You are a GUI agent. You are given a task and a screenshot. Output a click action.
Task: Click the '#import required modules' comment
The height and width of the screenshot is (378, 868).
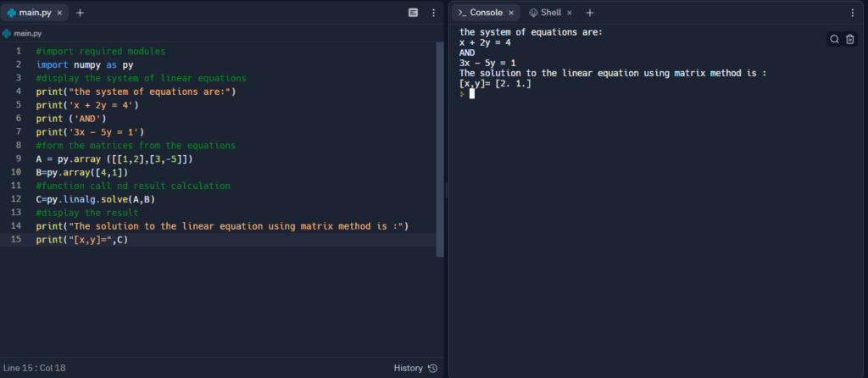101,52
